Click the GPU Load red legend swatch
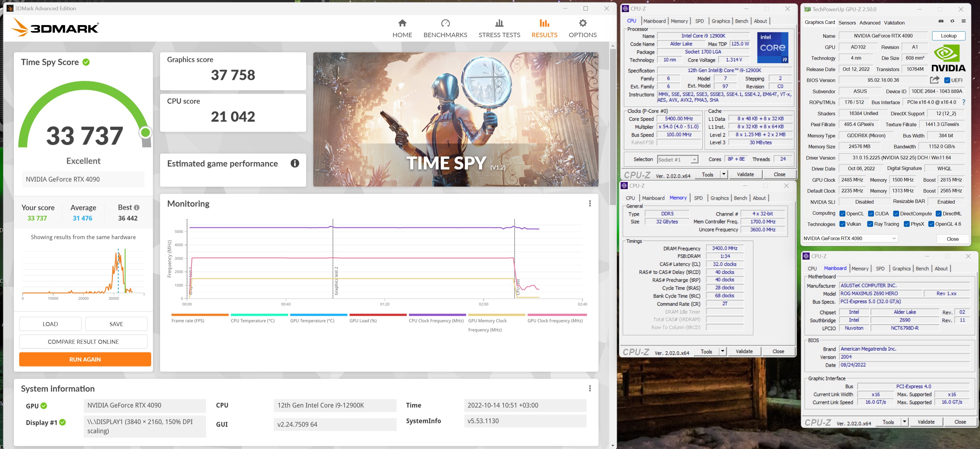 [378, 315]
